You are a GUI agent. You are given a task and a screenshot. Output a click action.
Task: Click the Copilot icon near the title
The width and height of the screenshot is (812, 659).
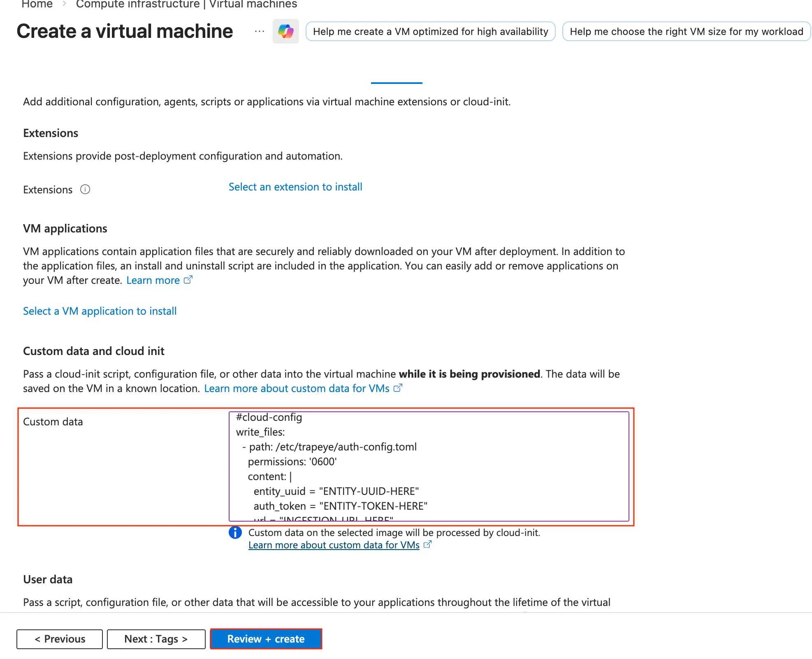coord(285,31)
